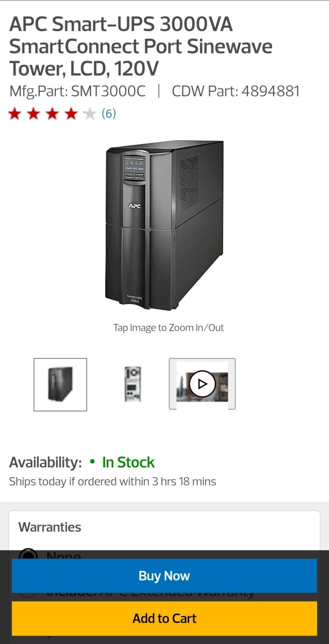Click the CDW Part 4894881 text
Viewport: 329px width, 644px height.
point(236,91)
